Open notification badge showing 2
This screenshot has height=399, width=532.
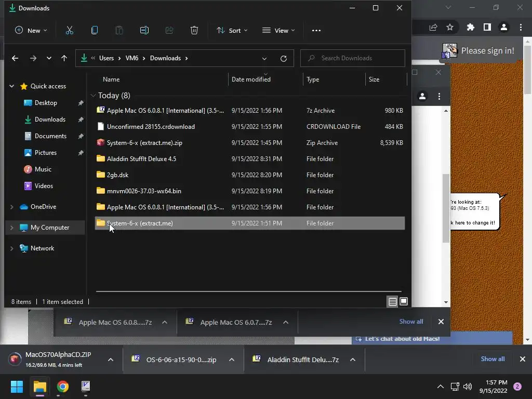517,387
